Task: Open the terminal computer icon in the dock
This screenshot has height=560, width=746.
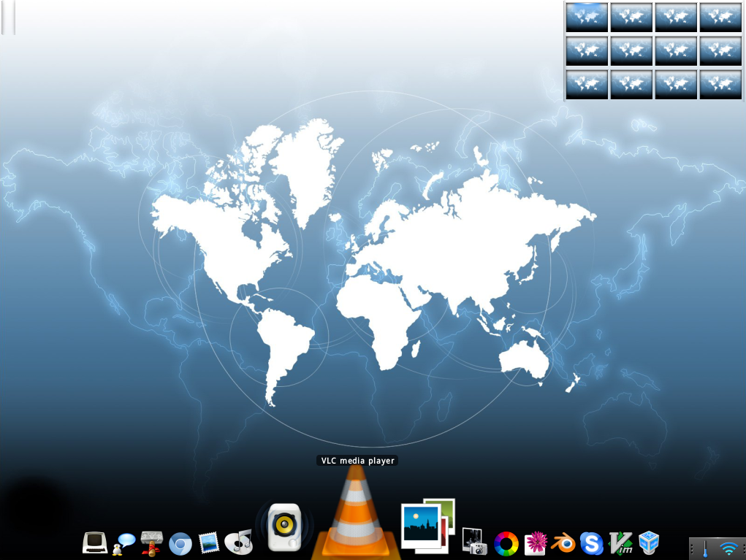Action: pos(94,543)
